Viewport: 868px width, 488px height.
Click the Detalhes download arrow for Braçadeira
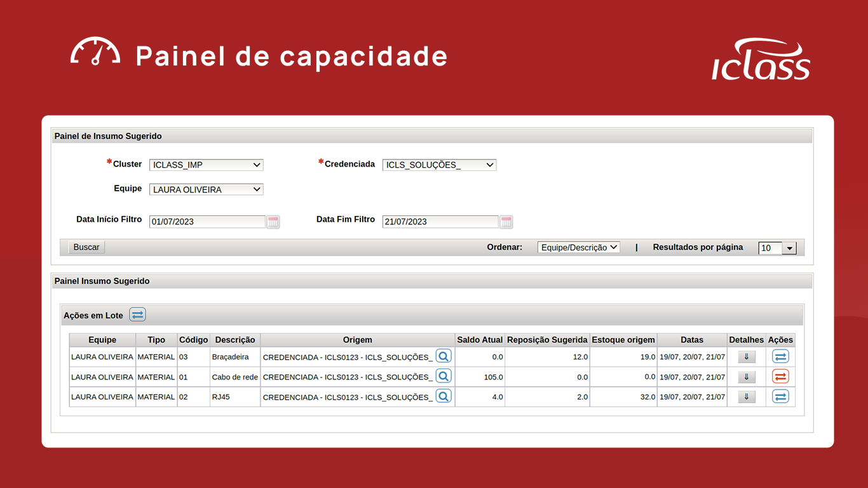[x=746, y=356]
